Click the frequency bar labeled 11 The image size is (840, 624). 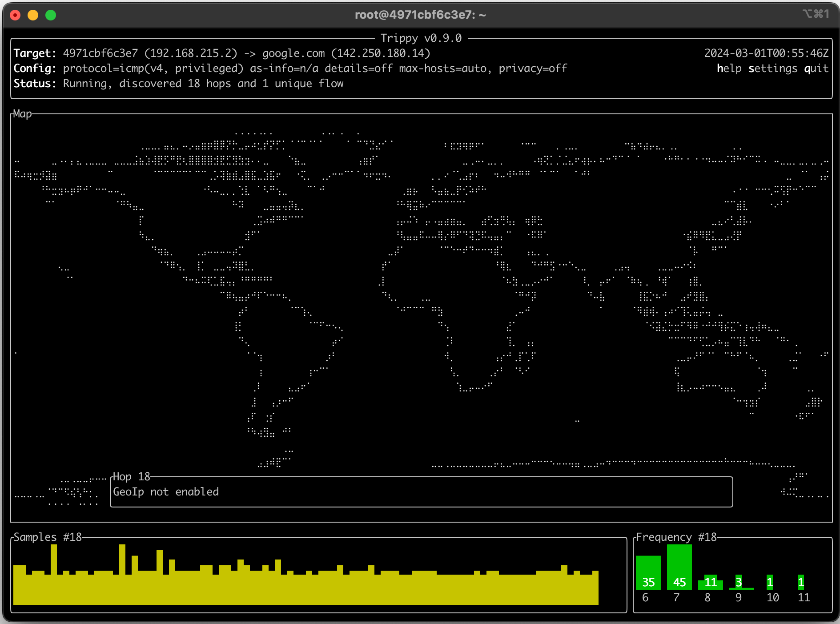tap(711, 583)
